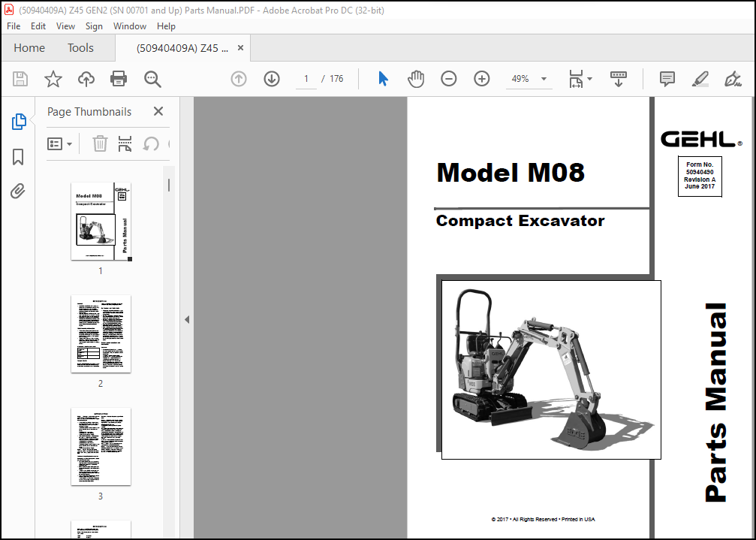Screen dimensions: 756x540
Task: Activate the Hand pan tool
Action: tap(416, 79)
